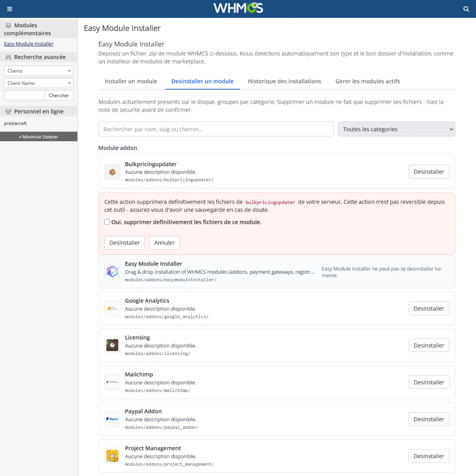The height and width of the screenshot is (476, 476).
Task: Click Minimise Sidebar
Action: (x=39, y=137)
